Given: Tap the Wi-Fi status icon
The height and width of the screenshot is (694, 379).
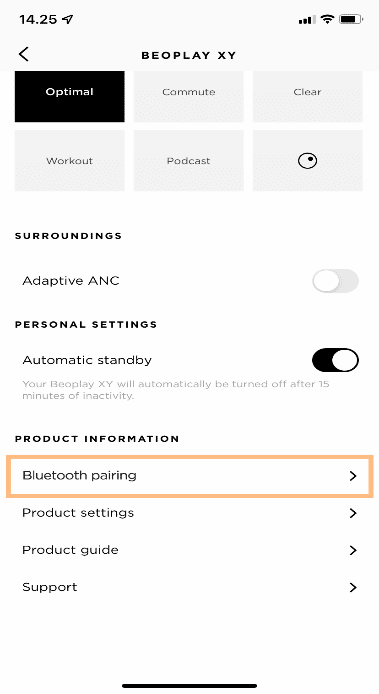Looking at the screenshot, I should (328, 19).
